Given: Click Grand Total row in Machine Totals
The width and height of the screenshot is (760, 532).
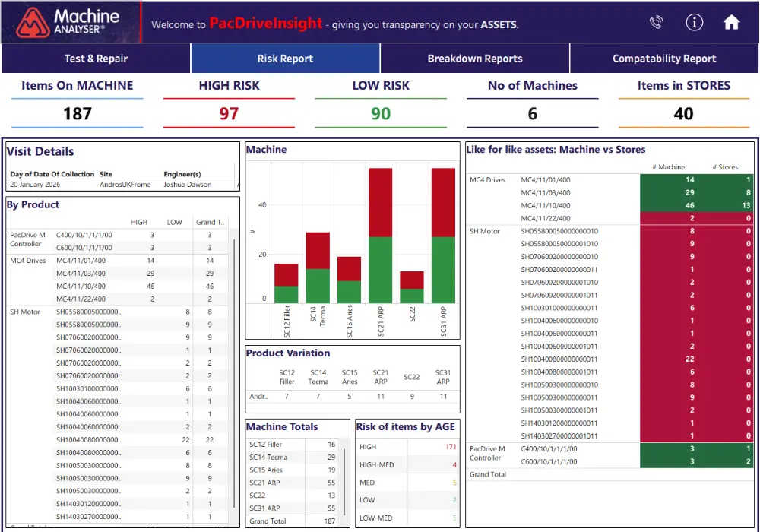Looking at the screenshot, I should [293, 521].
